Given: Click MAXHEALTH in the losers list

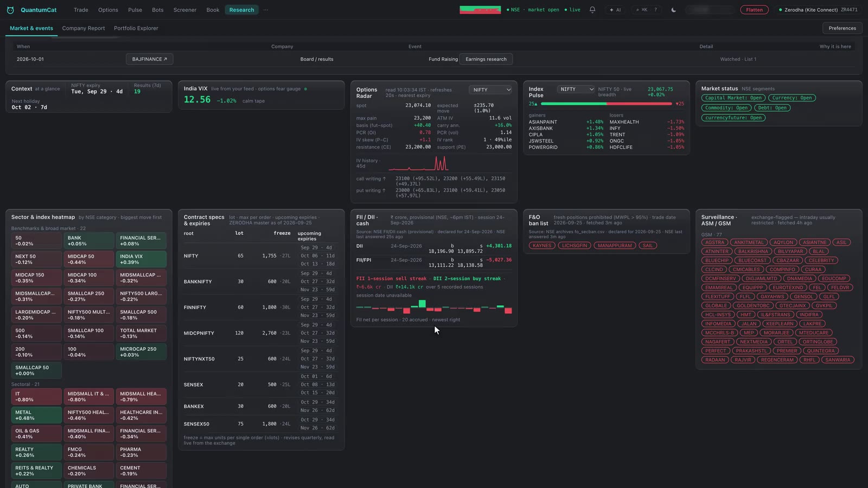Looking at the screenshot, I should (x=624, y=122).
